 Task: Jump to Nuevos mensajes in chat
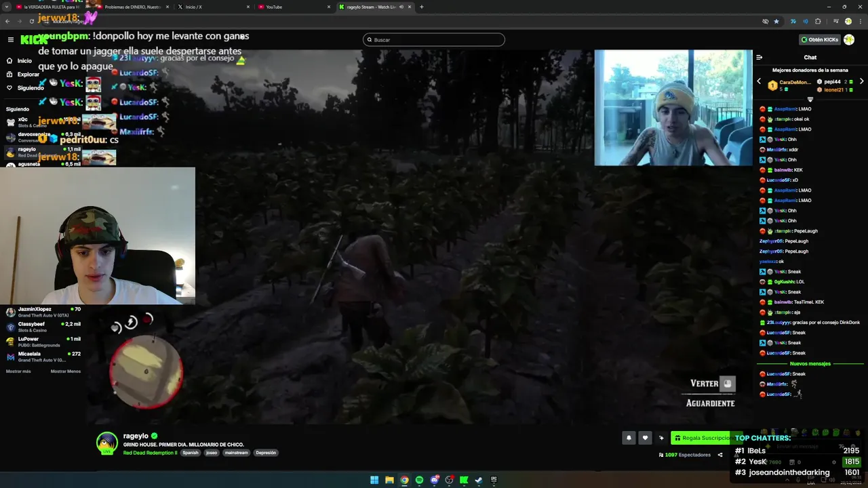click(x=810, y=364)
